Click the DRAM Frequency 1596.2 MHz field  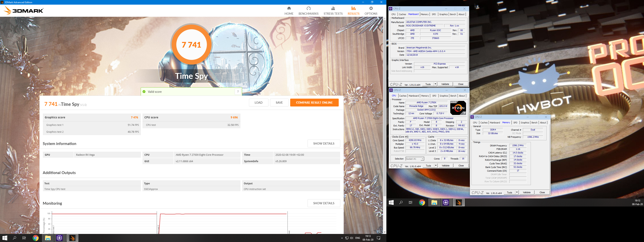click(518, 145)
